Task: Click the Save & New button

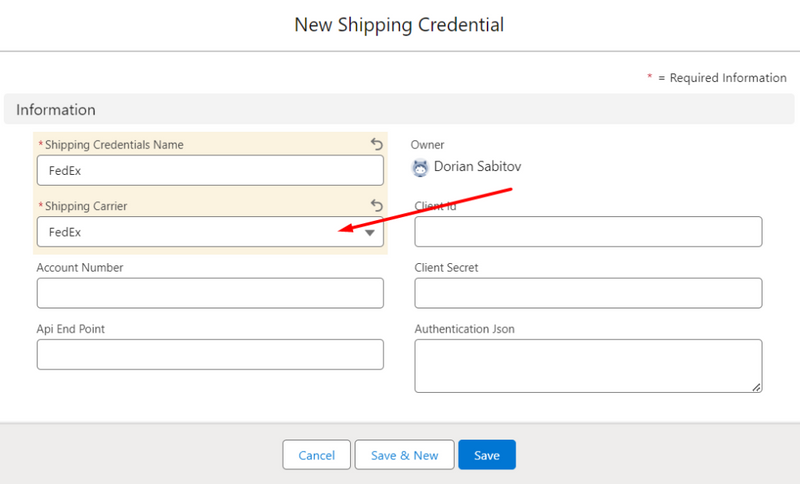Action: (x=405, y=455)
